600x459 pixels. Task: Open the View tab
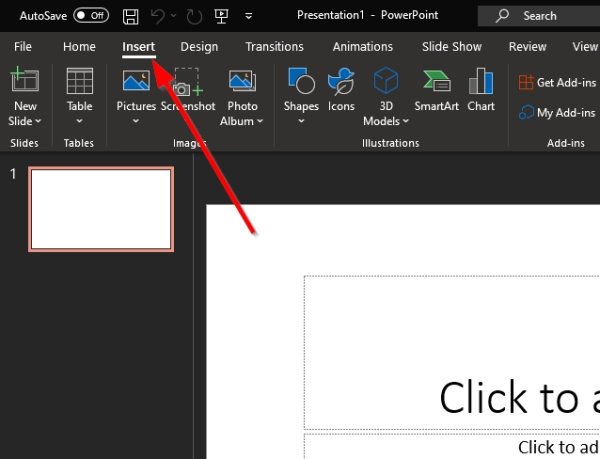(585, 47)
